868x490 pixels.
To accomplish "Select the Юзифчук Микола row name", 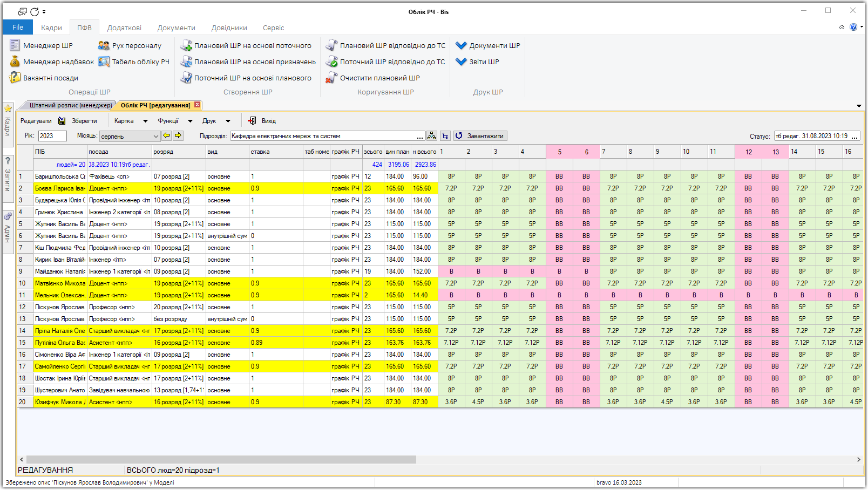I will pyautogui.click(x=60, y=402).
